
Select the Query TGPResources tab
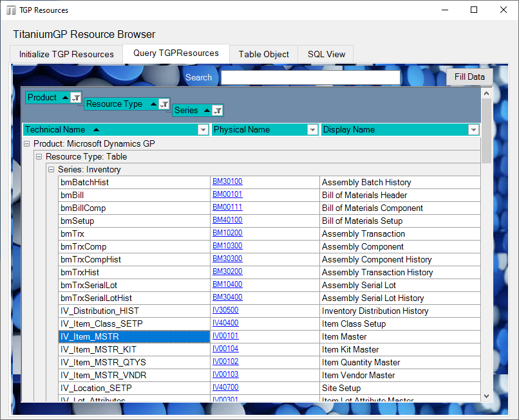click(176, 53)
